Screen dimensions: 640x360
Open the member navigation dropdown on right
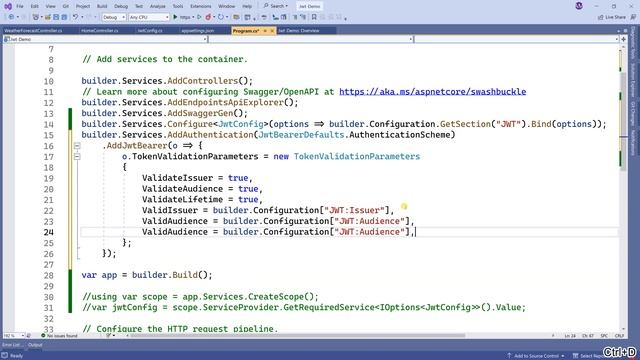pos(516,39)
